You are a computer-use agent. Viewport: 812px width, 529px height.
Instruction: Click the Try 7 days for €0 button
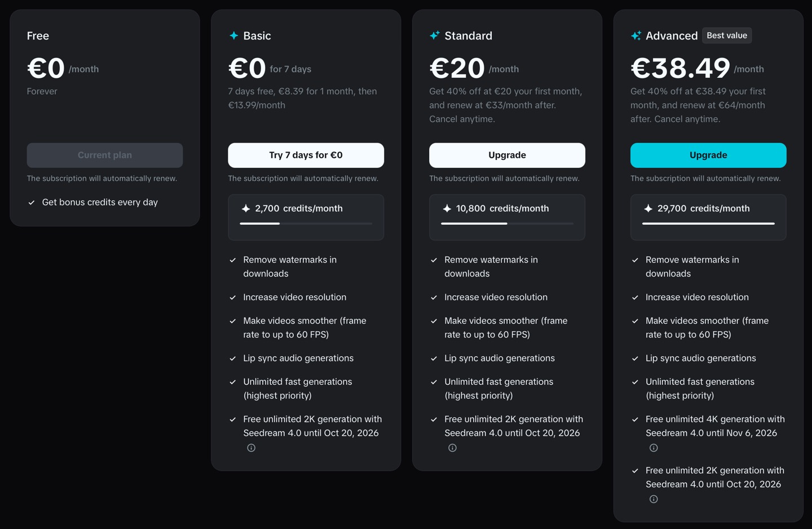click(306, 155)
